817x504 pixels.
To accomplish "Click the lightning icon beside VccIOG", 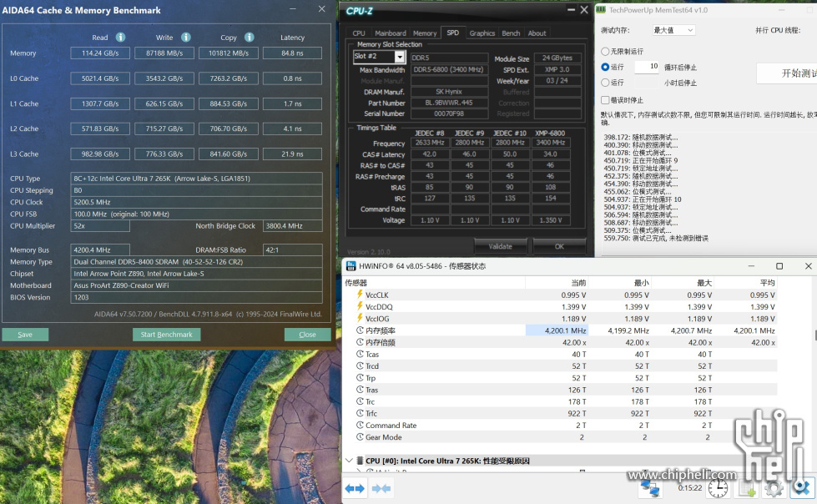I will [x=360, y=319].
